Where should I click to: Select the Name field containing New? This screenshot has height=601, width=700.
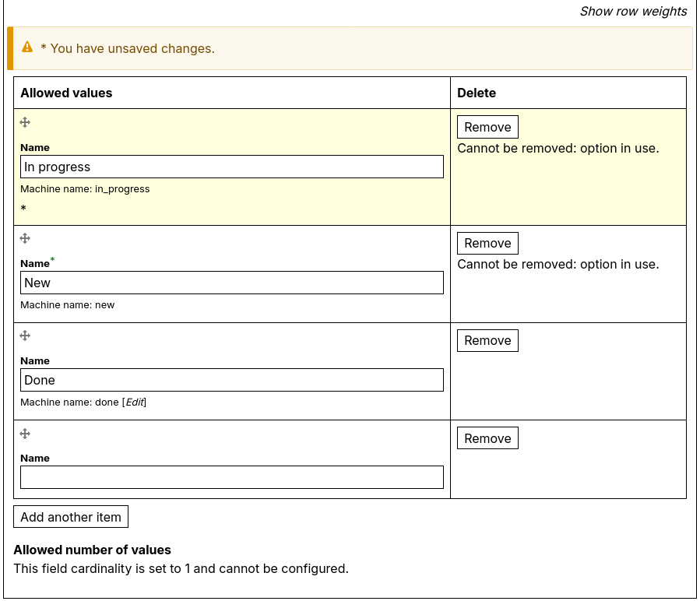tap(231, 283)
